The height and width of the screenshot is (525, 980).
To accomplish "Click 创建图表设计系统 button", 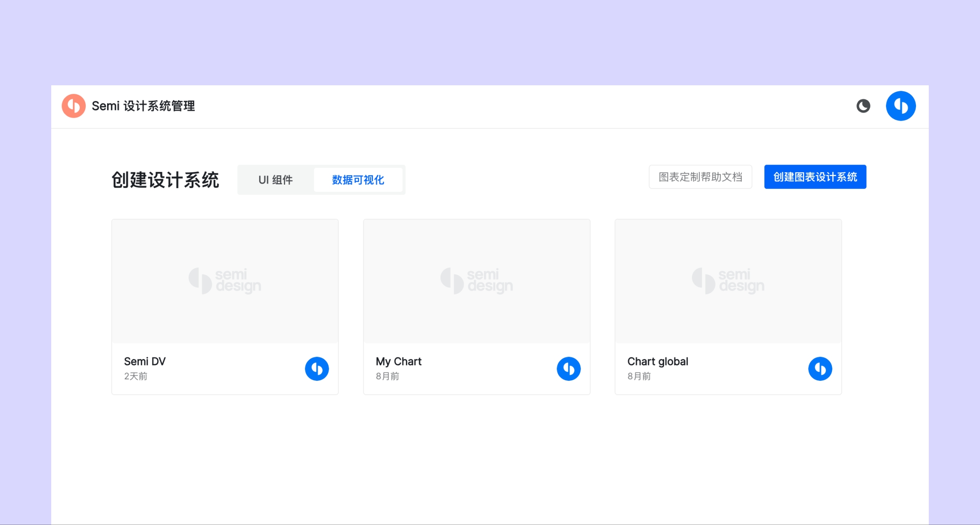I will pos(815,177).
